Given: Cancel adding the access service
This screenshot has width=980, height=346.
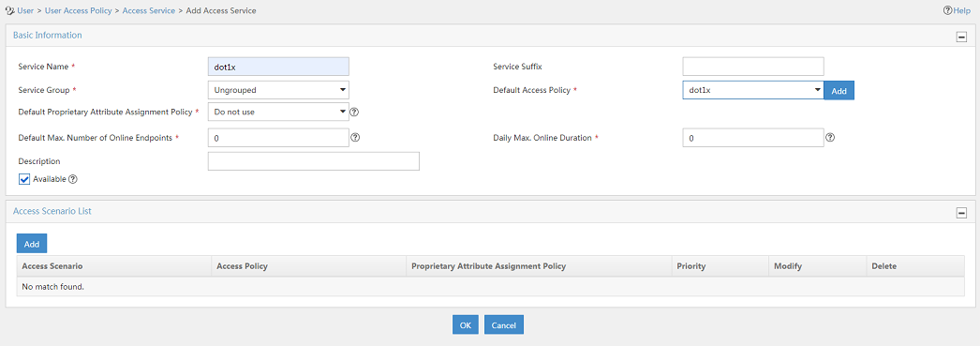Looking at the screenshot, I should click(x=504, y=324).
